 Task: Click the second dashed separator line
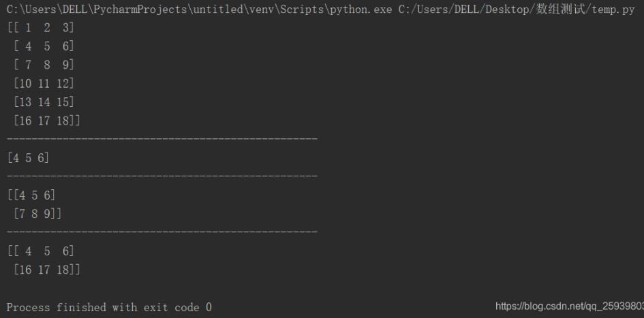pos(162,176)
